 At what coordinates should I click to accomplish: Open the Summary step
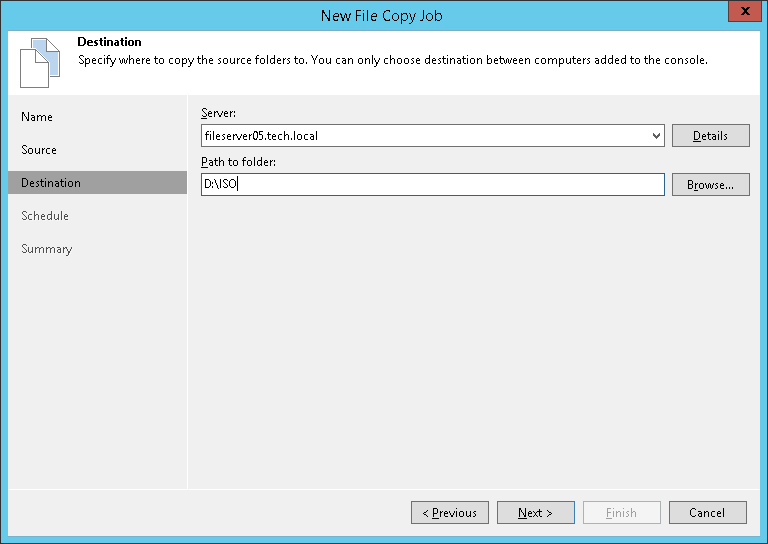[47, 249]
